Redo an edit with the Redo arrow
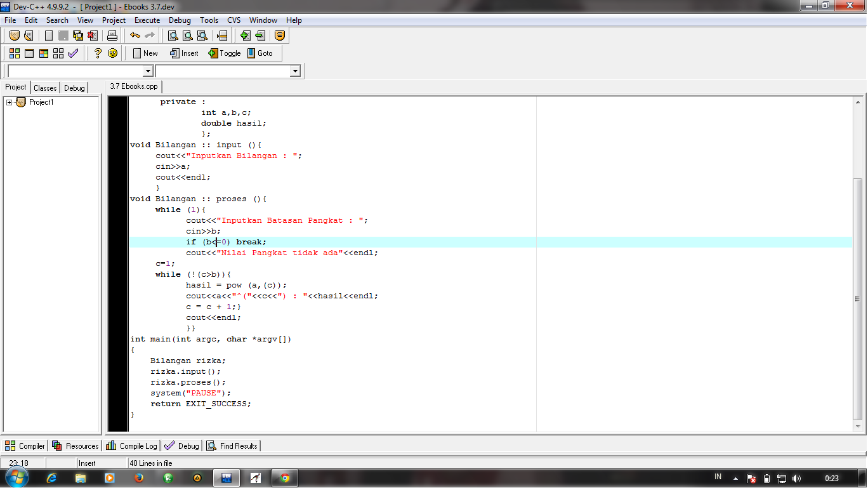 click(x=150, y=36)
